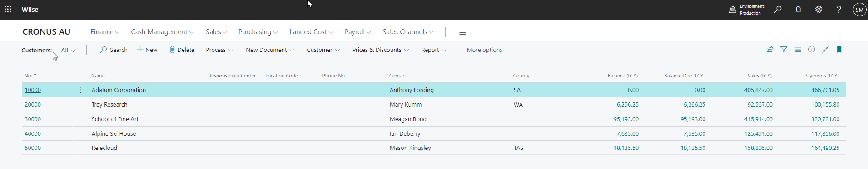Open Balance Due 18,135.50 for Relecloud
This screenshot has width=868, height=169.
point(693,148)
